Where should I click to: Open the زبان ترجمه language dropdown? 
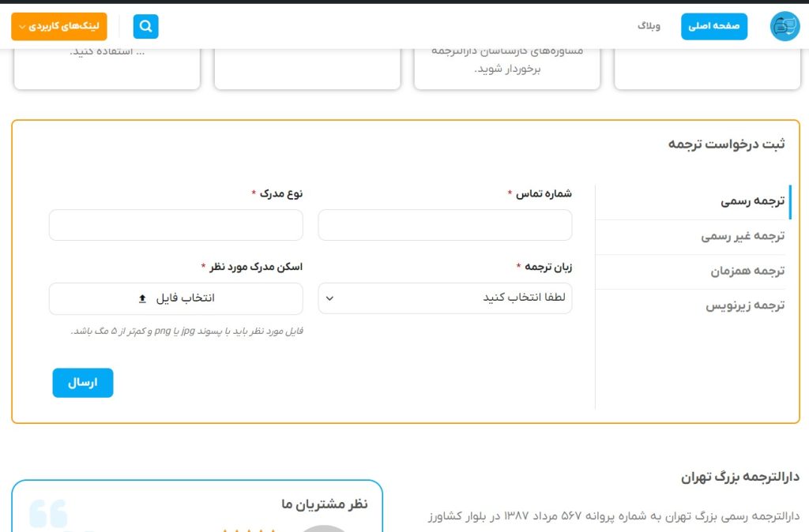click(445, 298)
